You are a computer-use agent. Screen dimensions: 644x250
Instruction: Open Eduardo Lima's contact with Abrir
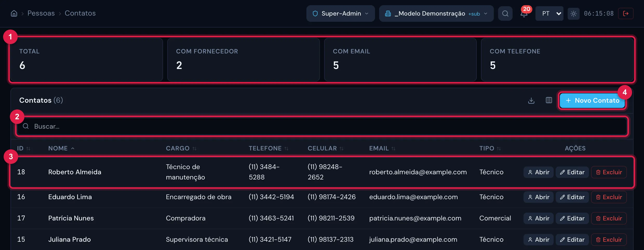[x=539, y=197]
